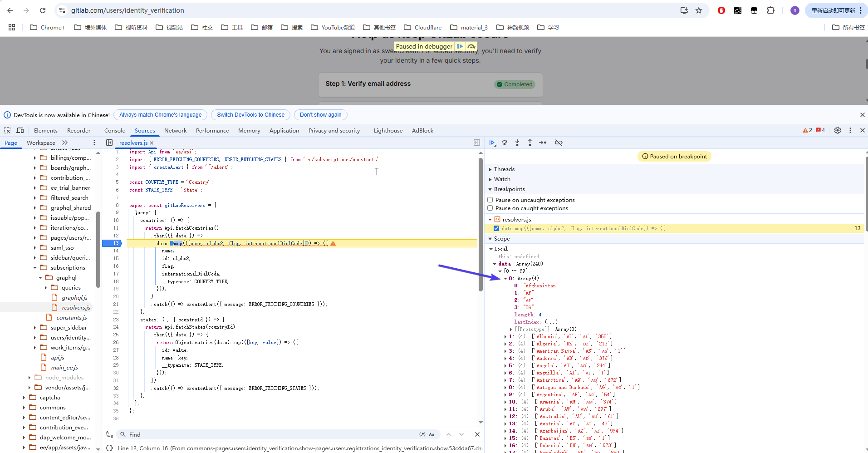Screen dimensions: 868x453
Task: Click the warnings count indicator
Action: [808, 130]
